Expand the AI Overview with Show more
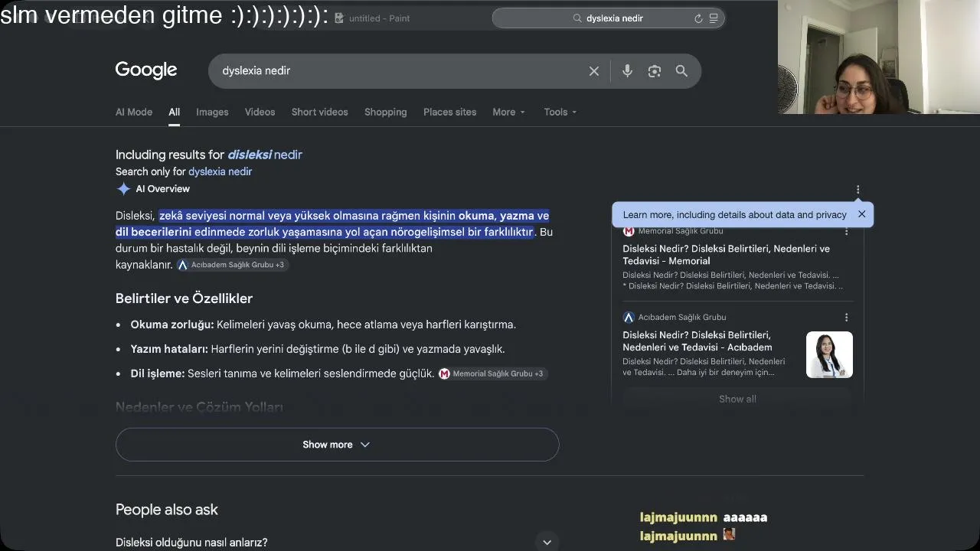 click(x=337, y=445)
